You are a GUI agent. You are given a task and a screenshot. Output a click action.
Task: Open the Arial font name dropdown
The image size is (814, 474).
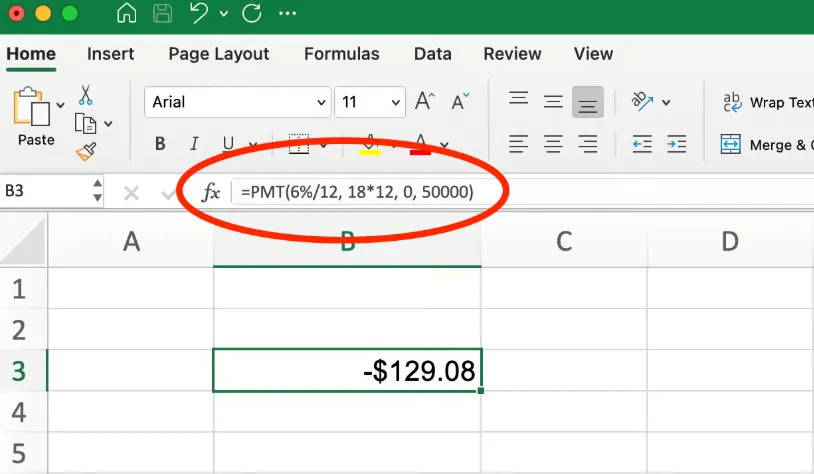tap(321, 102)
